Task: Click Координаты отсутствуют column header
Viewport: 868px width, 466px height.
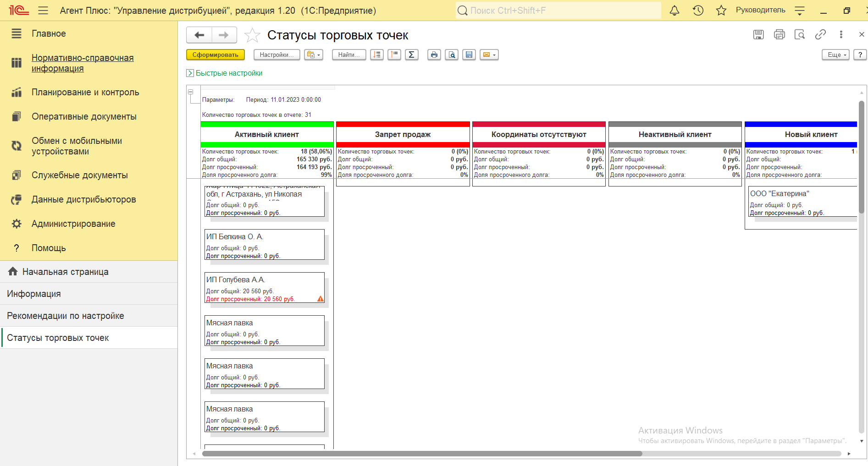Action: 539,134
